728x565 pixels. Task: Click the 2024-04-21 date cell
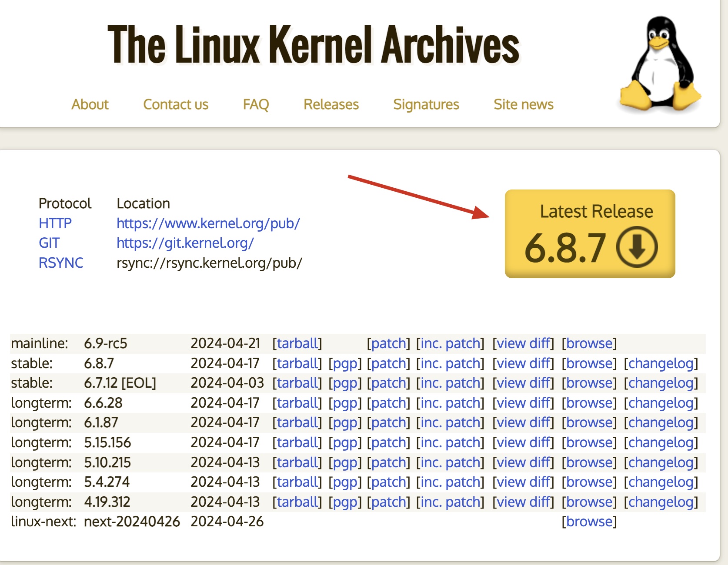tap(225, 343)
